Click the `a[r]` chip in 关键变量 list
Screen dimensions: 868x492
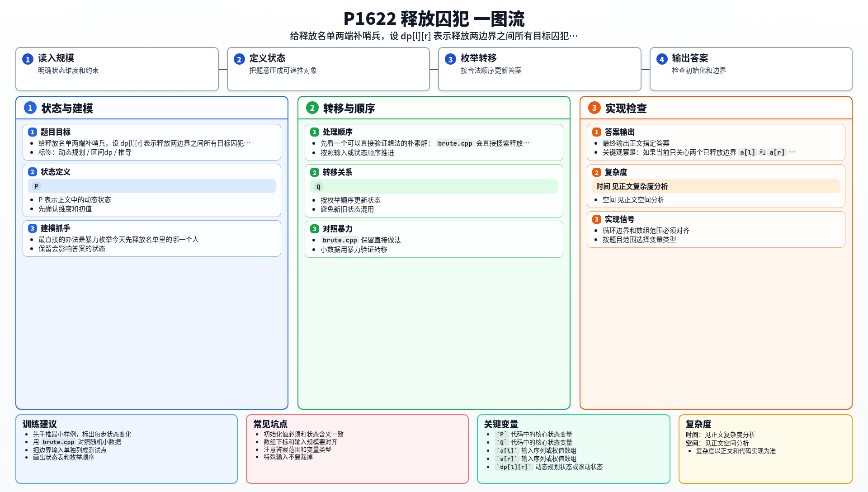pos(507,459)
